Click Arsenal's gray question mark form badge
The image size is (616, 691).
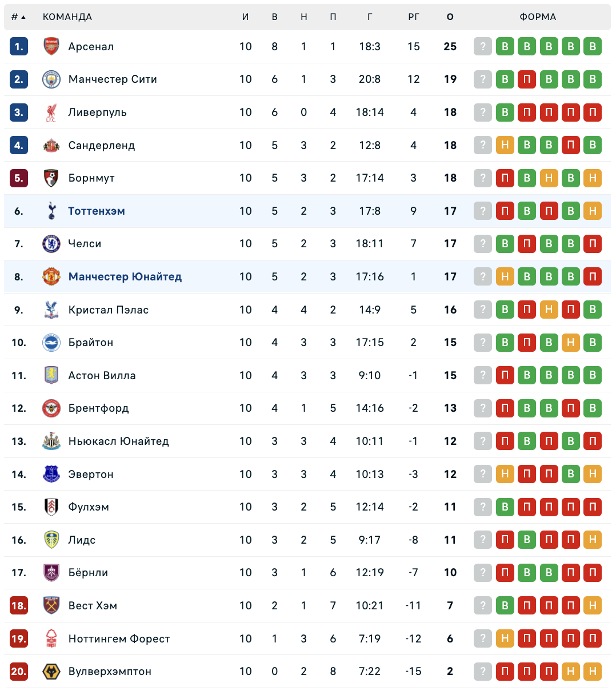click(x=483, y=47)
